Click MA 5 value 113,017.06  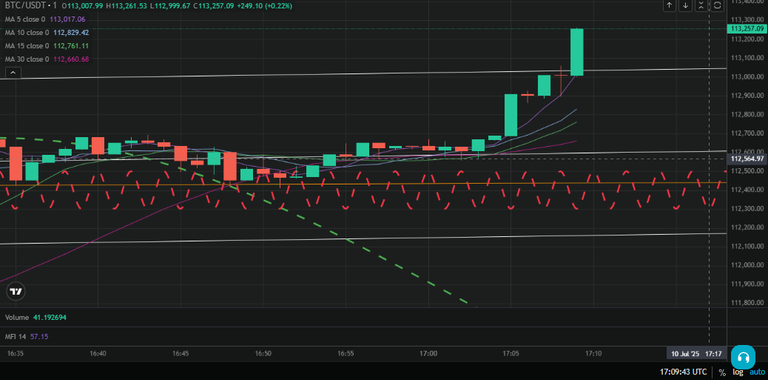click(68, 19)
